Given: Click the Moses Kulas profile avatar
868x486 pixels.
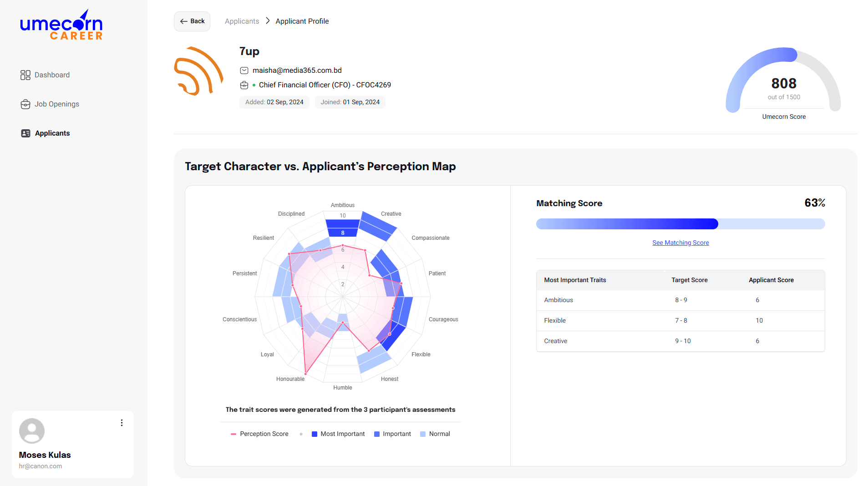Looking at the screenshot, I should pos(32,431).
